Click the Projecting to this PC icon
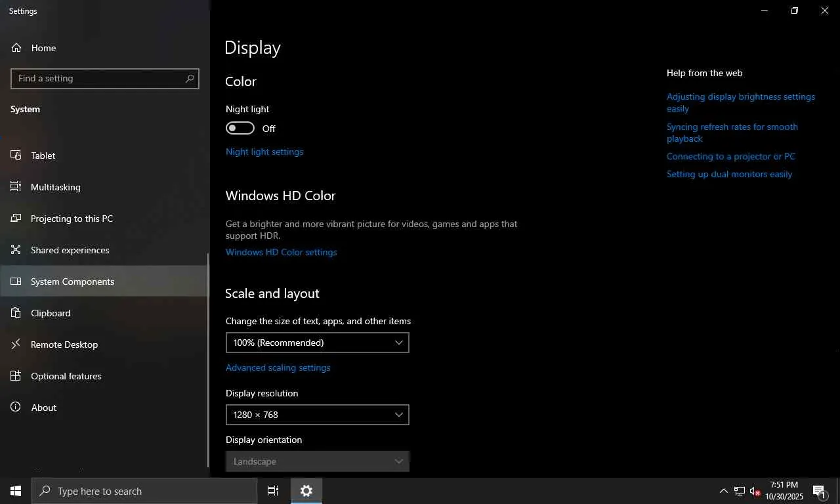840x504 pixels. tap(16, 219)
